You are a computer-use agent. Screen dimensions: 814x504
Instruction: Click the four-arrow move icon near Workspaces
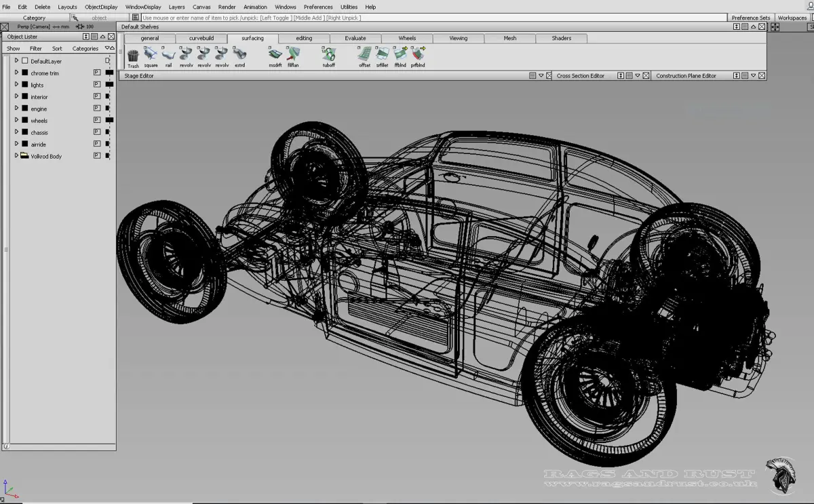click(x=775, y=27)
